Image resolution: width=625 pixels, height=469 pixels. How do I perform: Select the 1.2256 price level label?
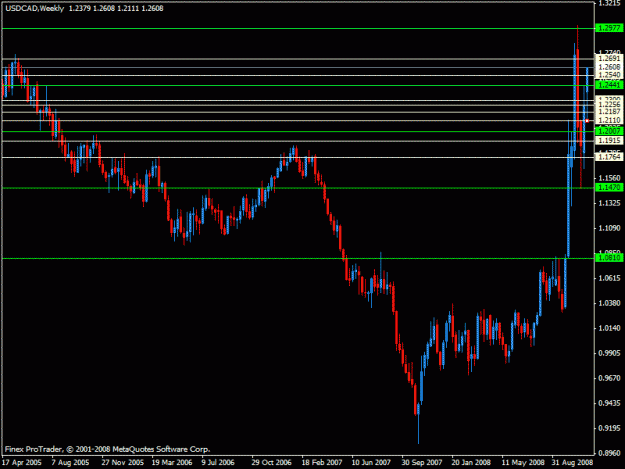click(609, 105)
